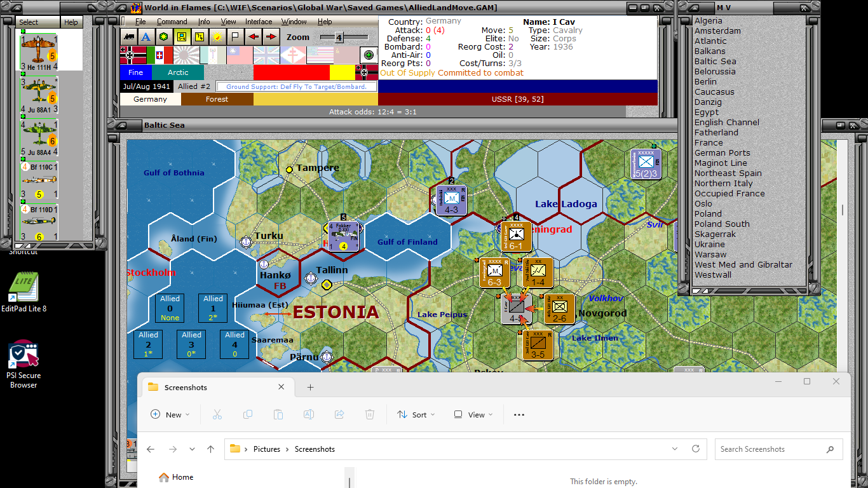This screenshot has width=868, height=488.
Task: Click the blue Fine weather box
Action: pos(136,72)
